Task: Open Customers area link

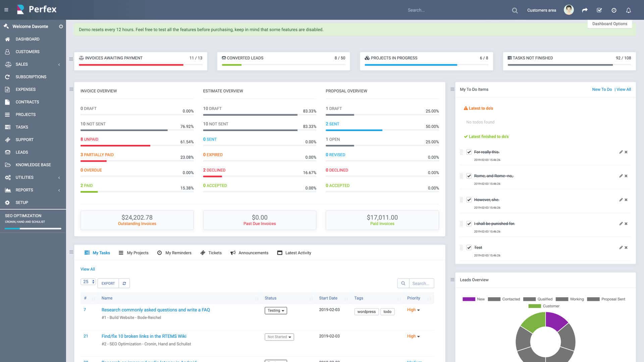Action: [x=541, y=10]
